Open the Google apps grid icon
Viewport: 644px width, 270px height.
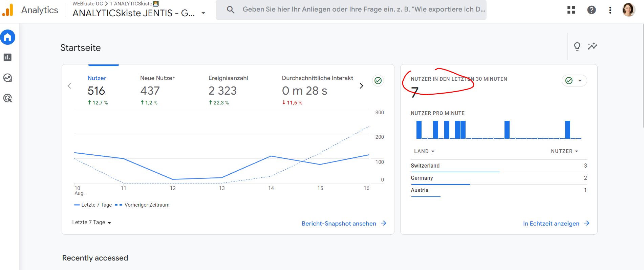coord(571,10)
